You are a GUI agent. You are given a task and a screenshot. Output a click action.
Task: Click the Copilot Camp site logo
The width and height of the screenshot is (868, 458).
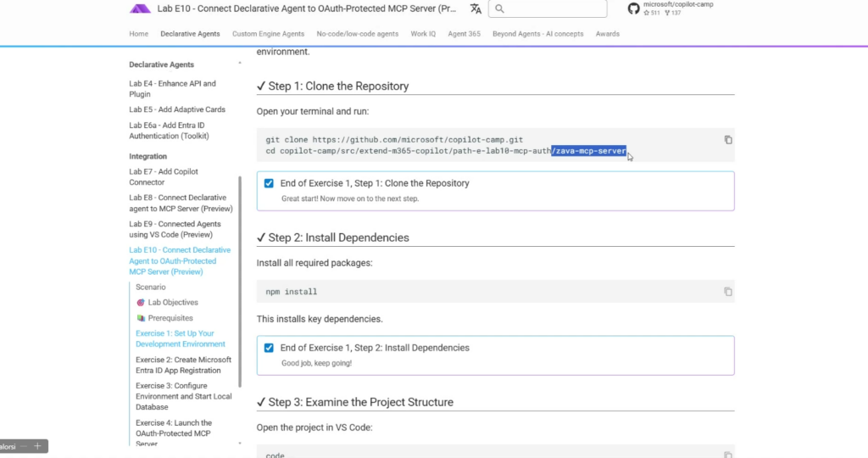(x=140, y=8)
